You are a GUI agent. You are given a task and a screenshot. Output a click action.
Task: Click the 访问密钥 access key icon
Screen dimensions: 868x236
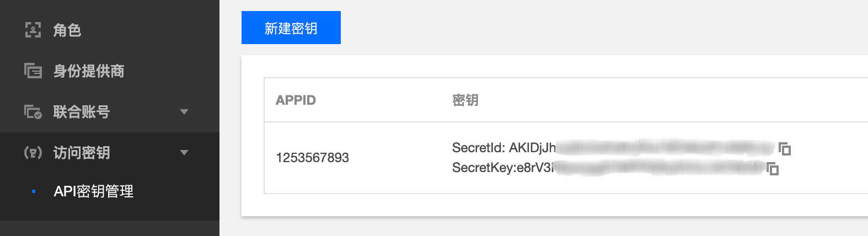click(33, 153)
